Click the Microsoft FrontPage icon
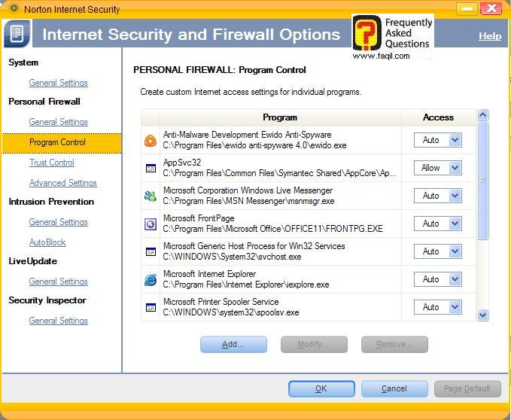The image size is (511, 420). coord(151,224)
